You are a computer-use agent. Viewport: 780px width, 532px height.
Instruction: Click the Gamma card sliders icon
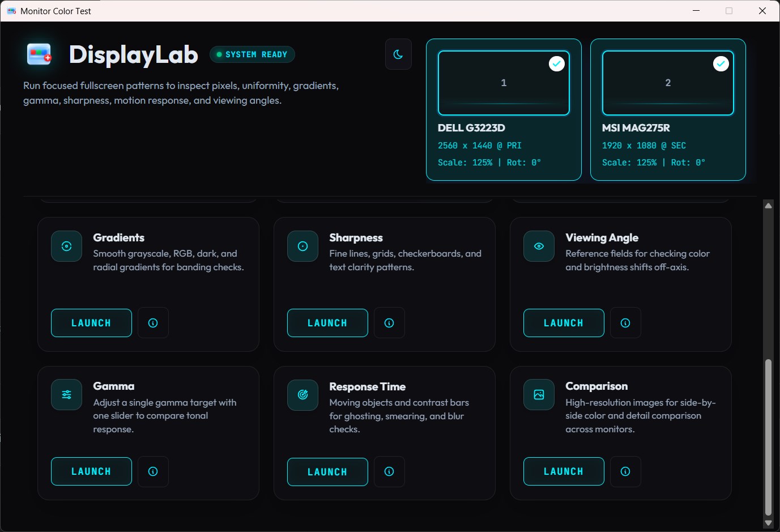pyautogui.click(x=66, y=395)
